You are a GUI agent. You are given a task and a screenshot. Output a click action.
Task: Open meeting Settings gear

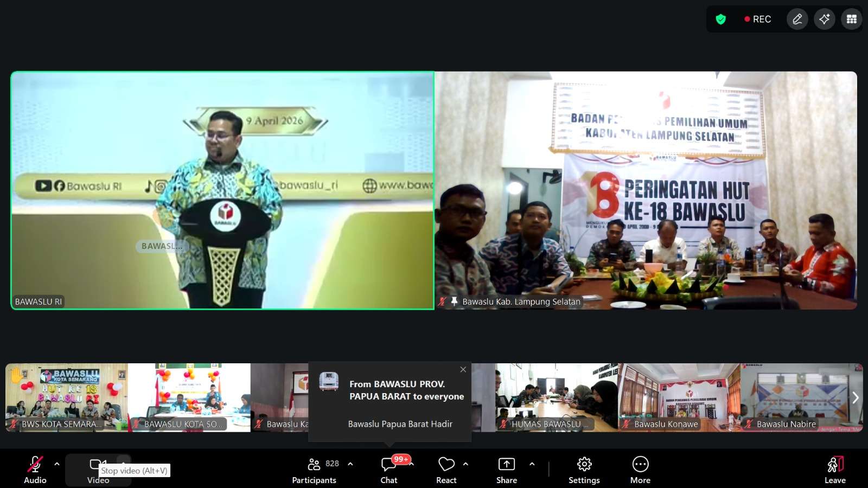point(584,470)
